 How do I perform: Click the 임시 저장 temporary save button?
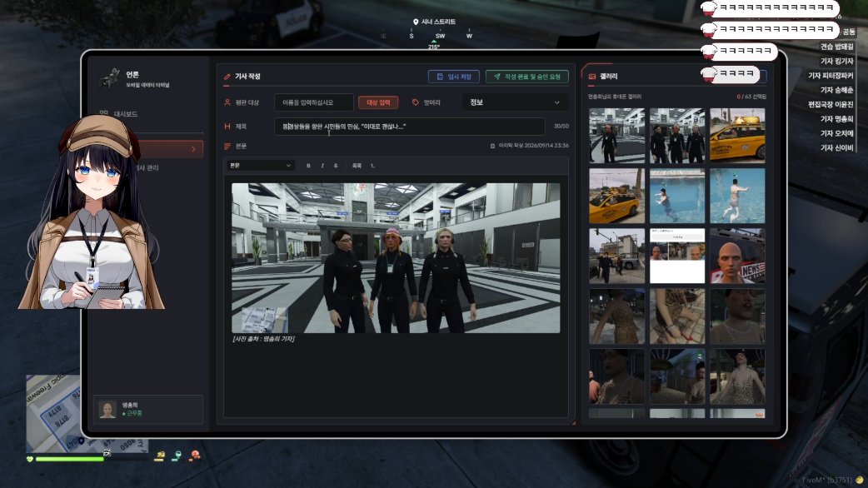coord(453,77)
